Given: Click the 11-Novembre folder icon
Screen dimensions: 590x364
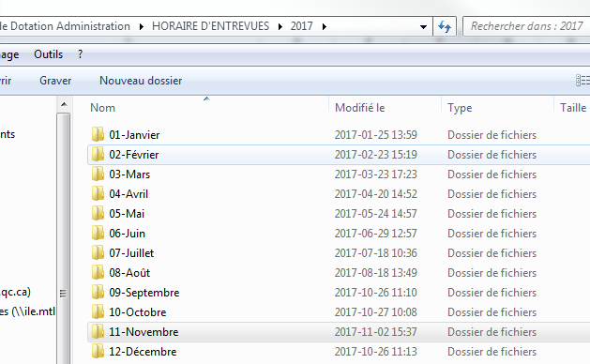Looking at the screenshot, I should pyautogui.click(x=98, y=331).
